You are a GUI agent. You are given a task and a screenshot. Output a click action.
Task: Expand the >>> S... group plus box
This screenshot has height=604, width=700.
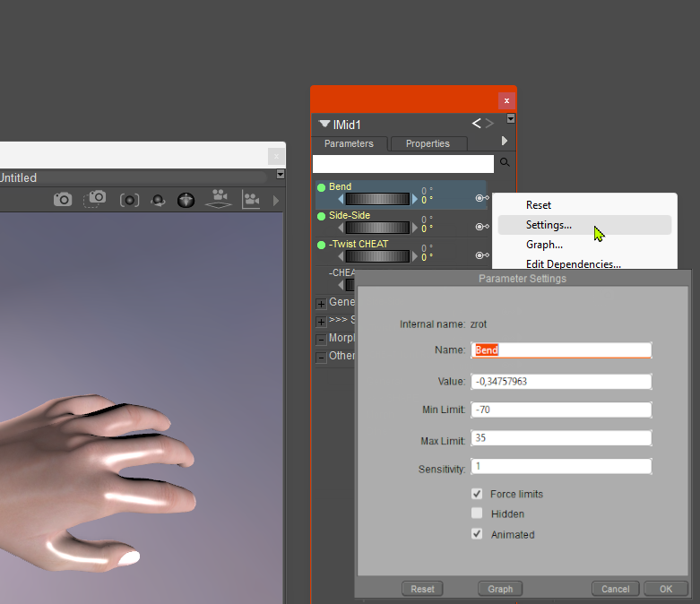[x=321, y=322]
